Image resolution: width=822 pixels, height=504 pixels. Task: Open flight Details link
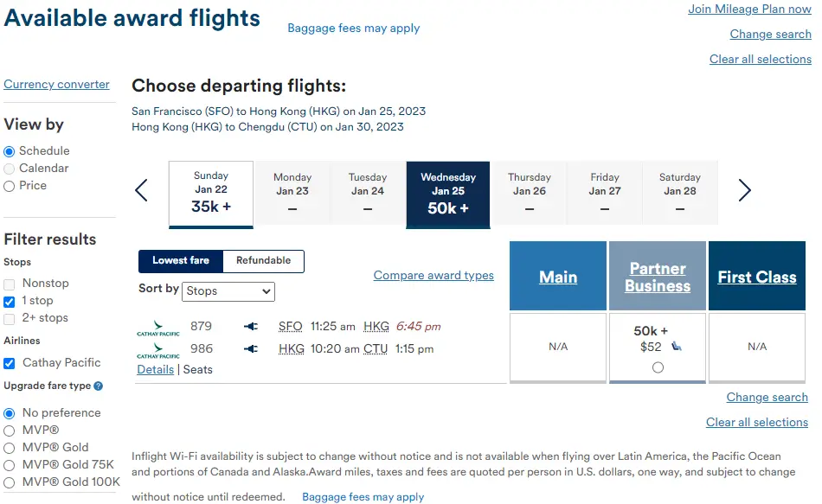[155, 369]
